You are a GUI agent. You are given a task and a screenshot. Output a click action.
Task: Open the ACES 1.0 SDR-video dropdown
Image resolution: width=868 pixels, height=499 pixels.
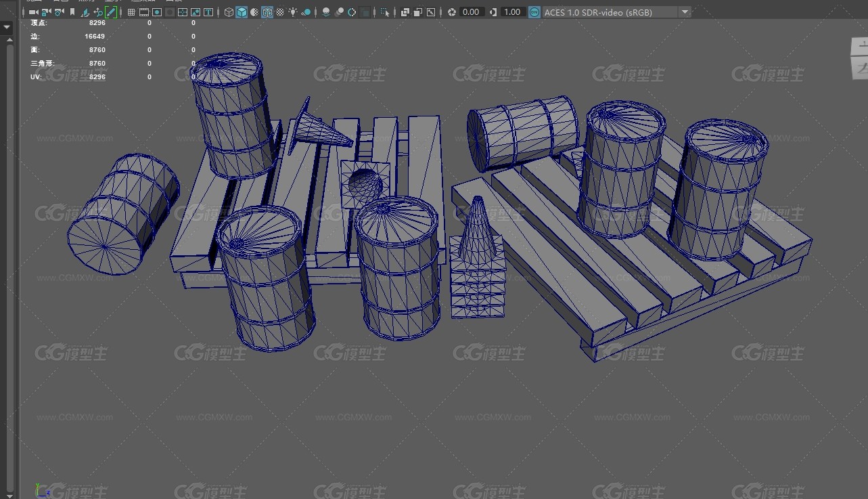click(x=616, y=12)
